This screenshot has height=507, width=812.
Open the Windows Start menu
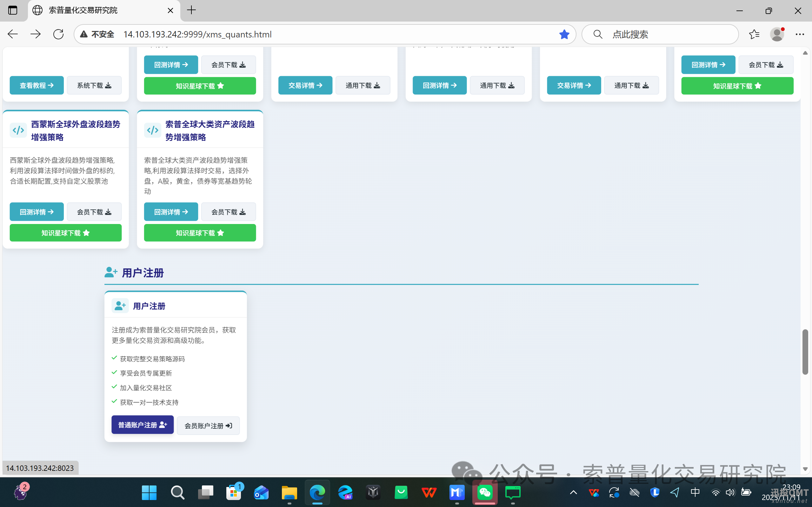tap(149, 493)
